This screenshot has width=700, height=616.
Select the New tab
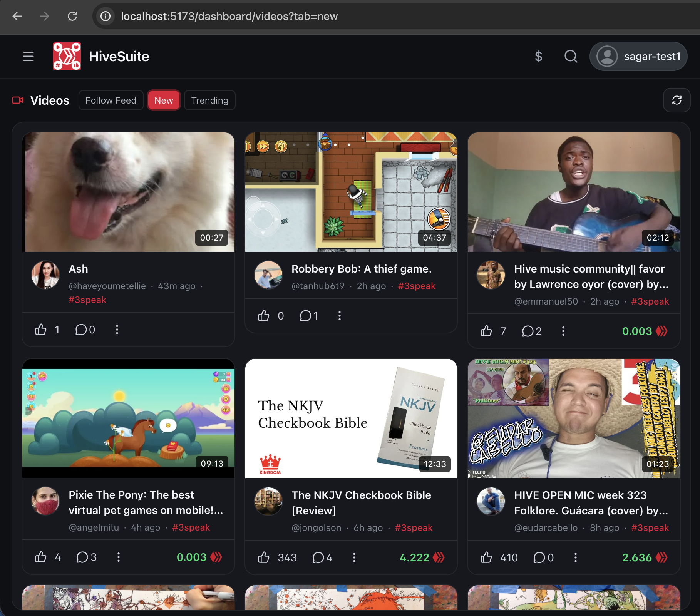click(164, 100)
